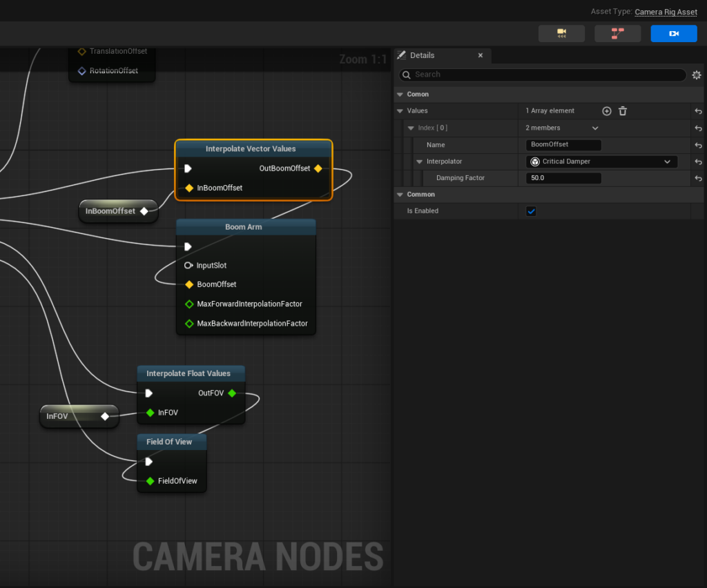The width and height of the screenshot is (707, 588).
Task: Click the InputSlot pin on Boom Arm
Action: 188,266
